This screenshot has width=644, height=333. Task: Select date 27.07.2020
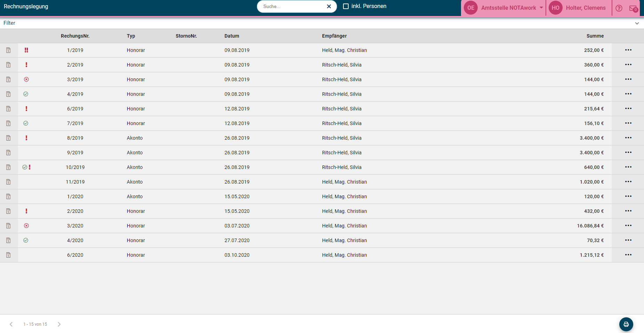click(x=237, y=240)
